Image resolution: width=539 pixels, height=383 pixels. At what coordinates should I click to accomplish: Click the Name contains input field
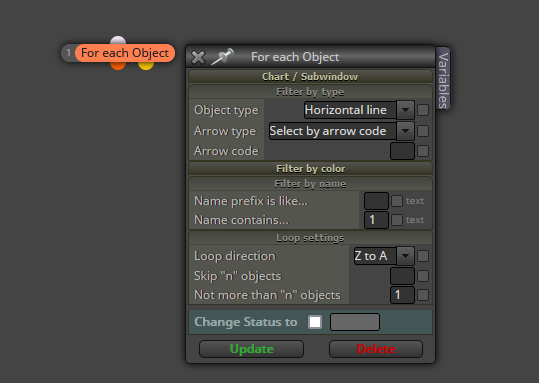(x=376, y=220)
